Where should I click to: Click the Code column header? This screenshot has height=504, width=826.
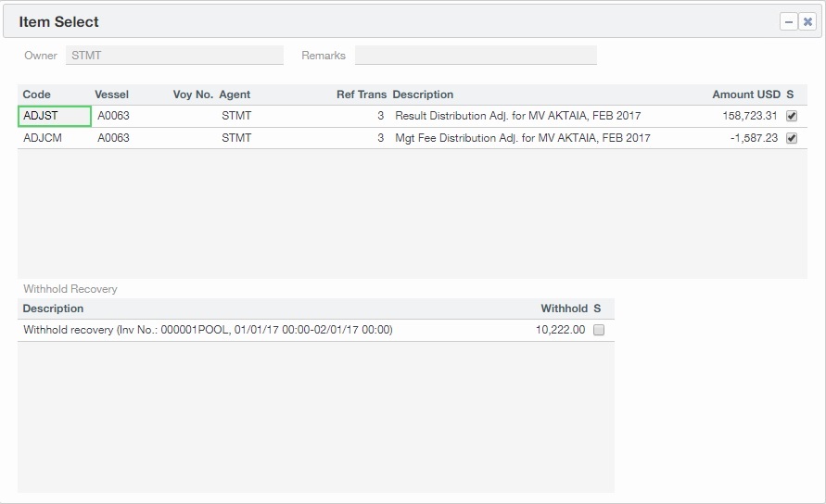36,94
